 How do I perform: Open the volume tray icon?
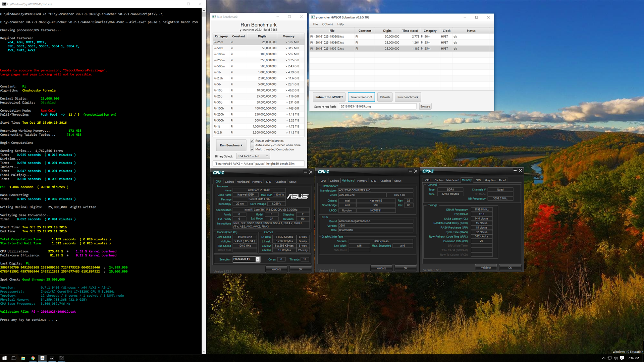point(615,358)
